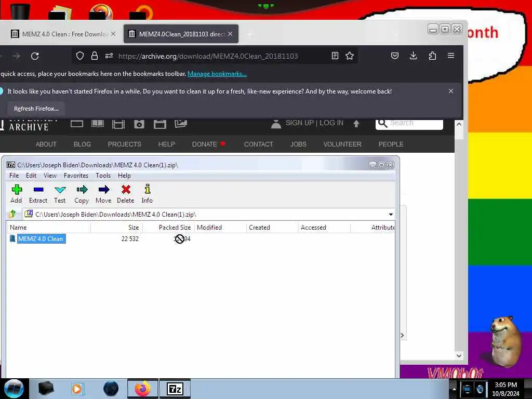Open the Help menu in 7-Zip
The image size is (532, 399).
124,176
